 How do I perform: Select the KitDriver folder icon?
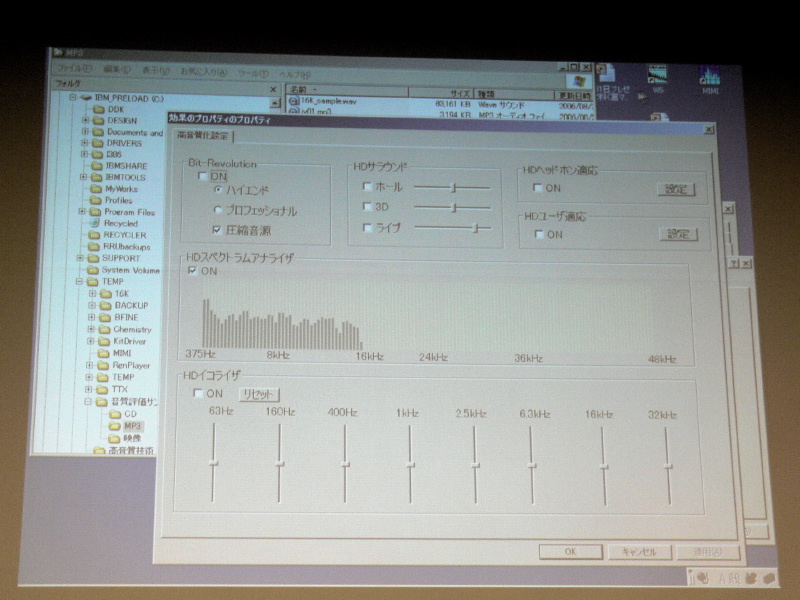(x=104, y=341)
